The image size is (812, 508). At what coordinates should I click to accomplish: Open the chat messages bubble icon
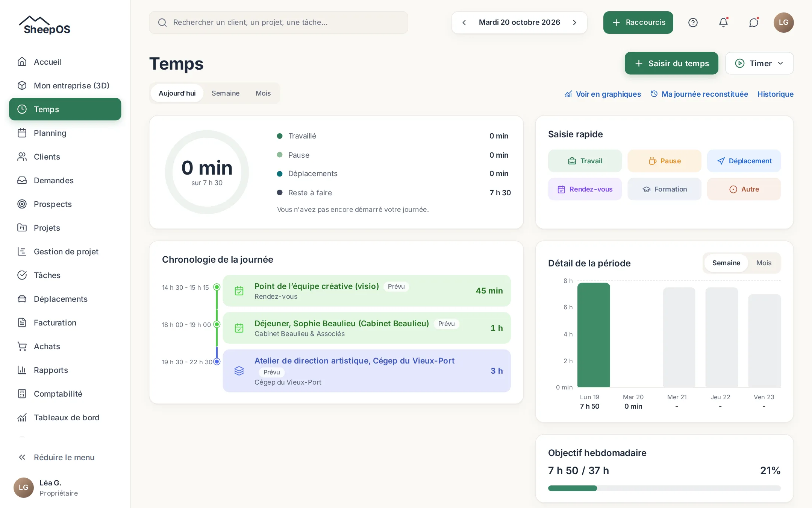click(754, 23)
